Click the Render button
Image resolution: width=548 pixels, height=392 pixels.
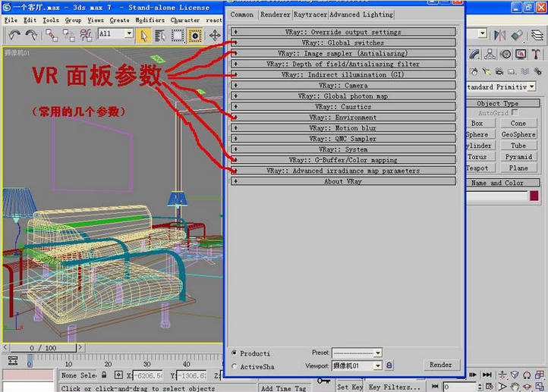pos(441,365)
